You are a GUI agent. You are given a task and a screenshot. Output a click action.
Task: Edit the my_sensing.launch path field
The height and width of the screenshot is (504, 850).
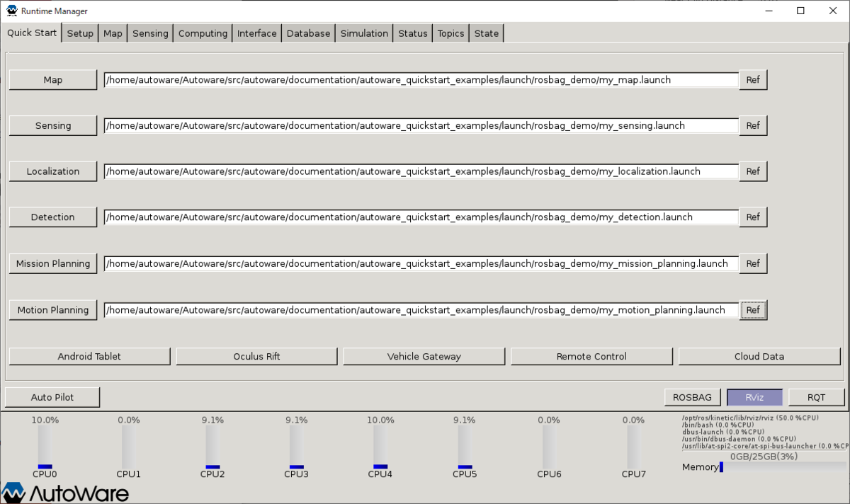click(421, 125)
